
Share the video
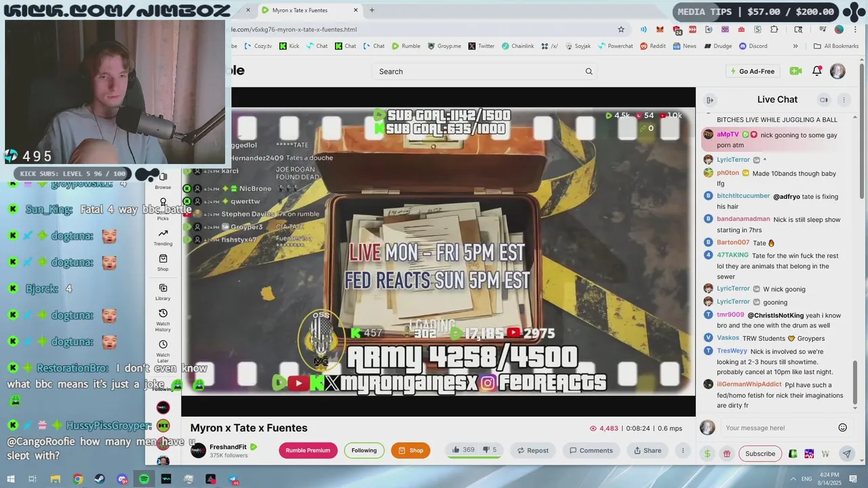coord(647,450)
